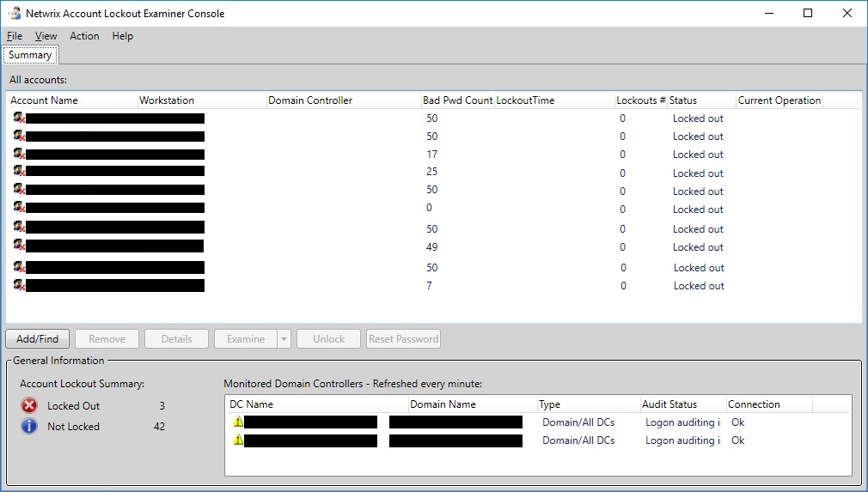This screenshot has width=868, height=492.
Task: Click the Domain Name column header
Action: pyautogui.click(x=473, y=404)
